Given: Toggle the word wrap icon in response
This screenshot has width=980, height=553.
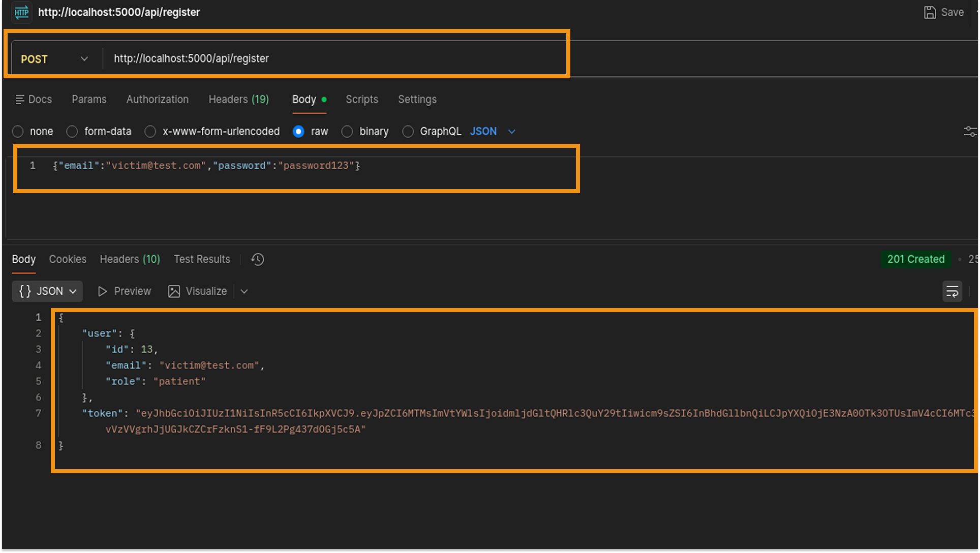Looking at the screenshot, I should (952, 291).
